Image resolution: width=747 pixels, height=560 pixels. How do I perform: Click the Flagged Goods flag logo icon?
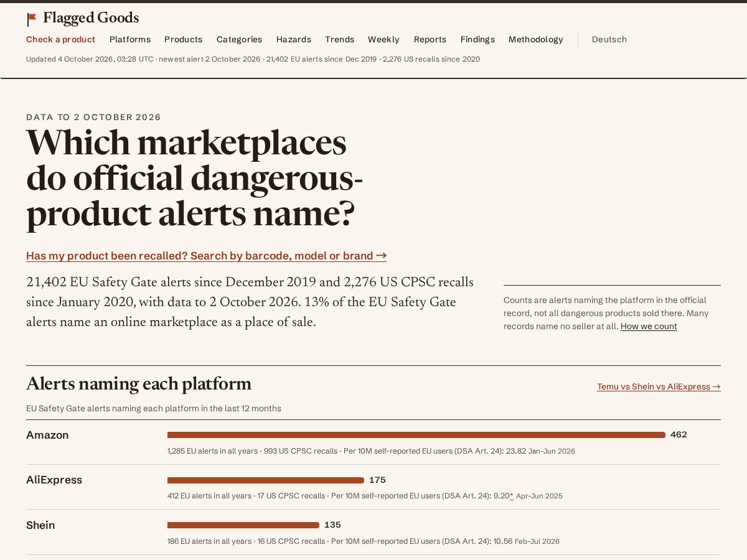(32, 19)
